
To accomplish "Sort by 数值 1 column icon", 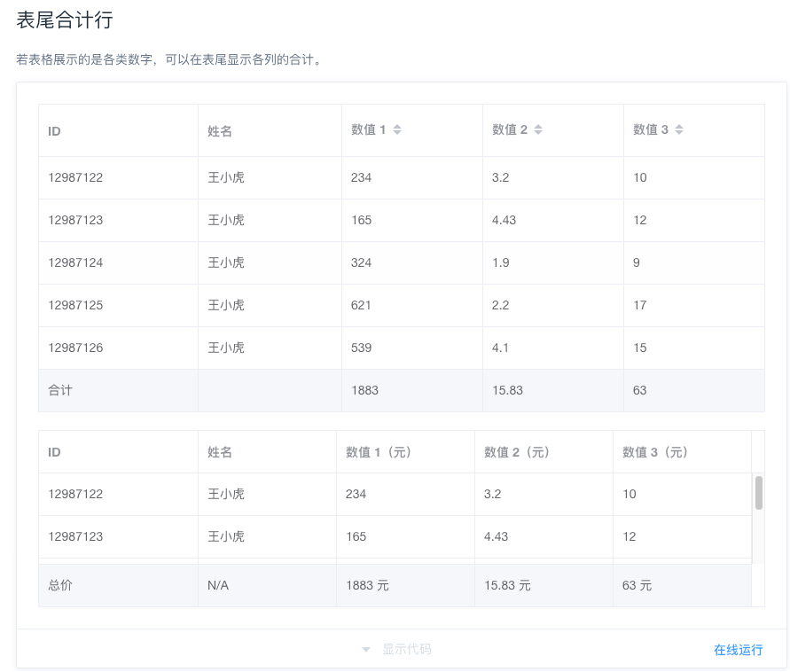I will click(397, 129).
